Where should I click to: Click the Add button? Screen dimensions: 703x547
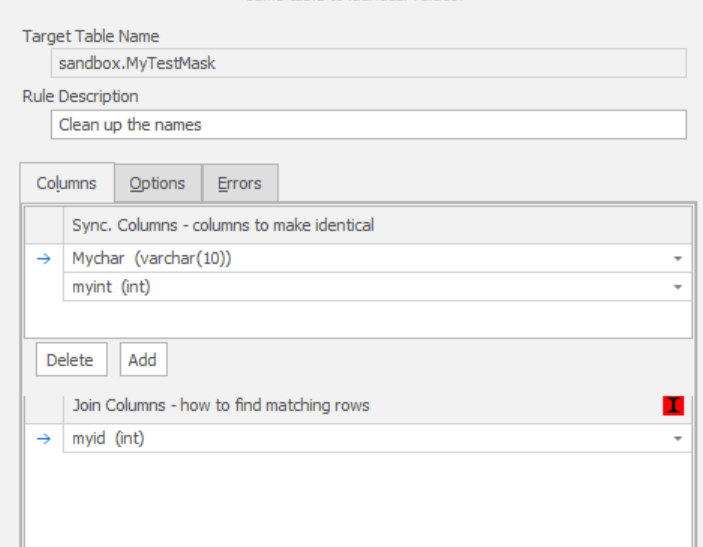click(143, 360)
